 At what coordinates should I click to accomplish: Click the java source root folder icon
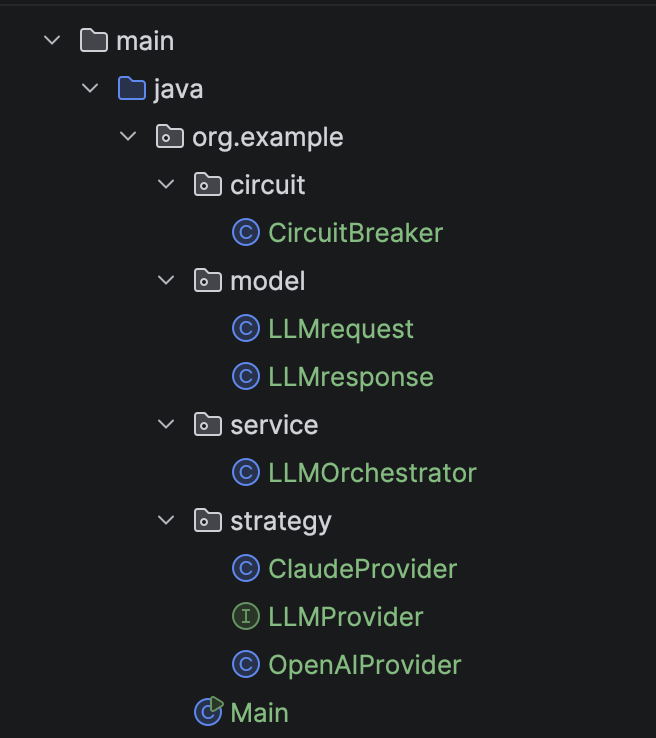click(x=132, y=88)
